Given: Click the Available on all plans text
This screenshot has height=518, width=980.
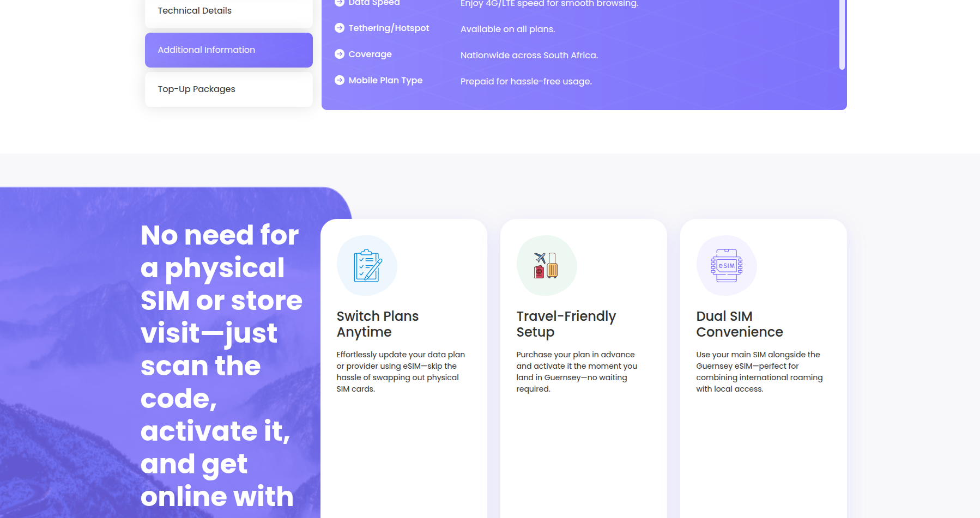Looking at the screenshot, I should 507,29.
